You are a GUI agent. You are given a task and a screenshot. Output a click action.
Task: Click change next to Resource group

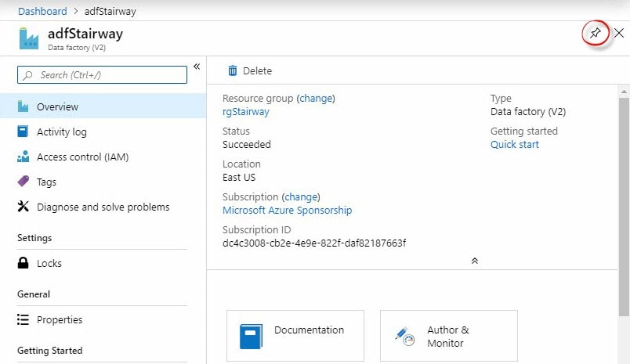pos(316,99)
